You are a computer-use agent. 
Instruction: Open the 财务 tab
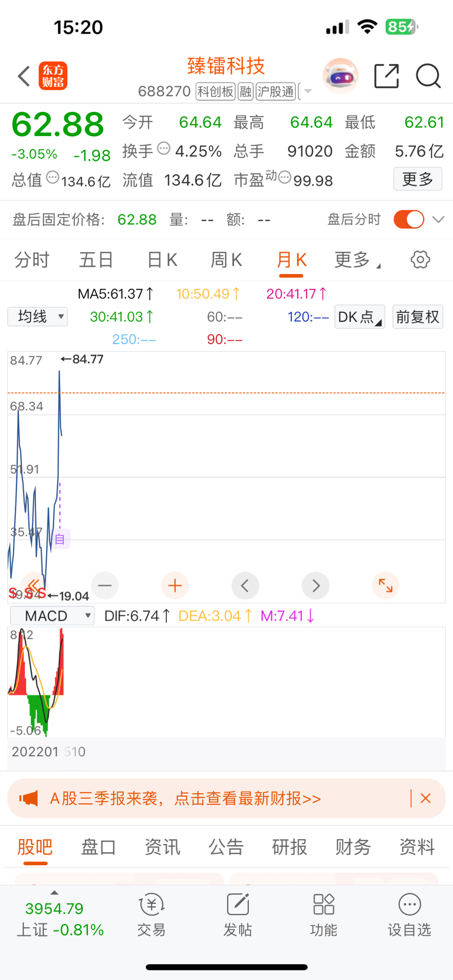tap(353, 847)
